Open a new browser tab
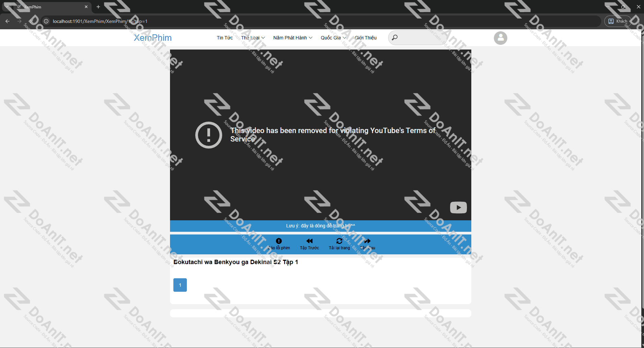Image resolution: width=644 pixels, height=348 pixels. pyautogui.click(x=98, y=7)
